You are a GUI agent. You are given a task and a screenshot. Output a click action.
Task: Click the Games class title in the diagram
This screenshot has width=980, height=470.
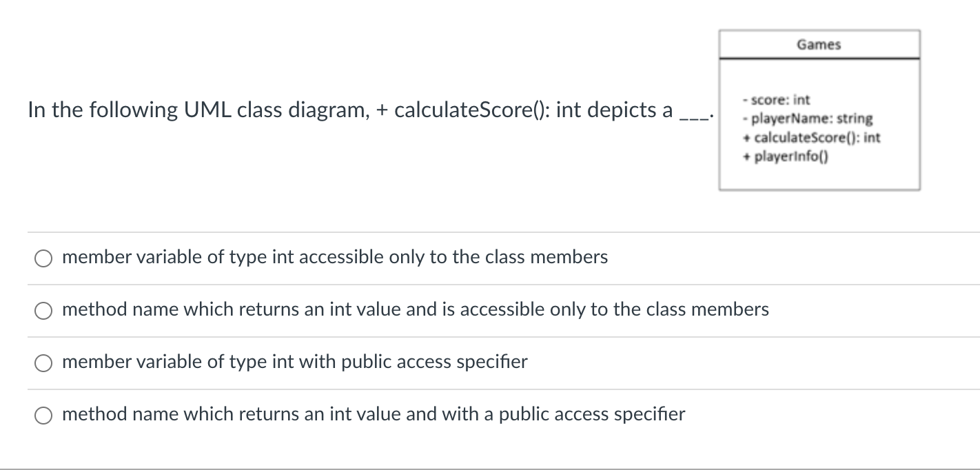click(819, 43)
